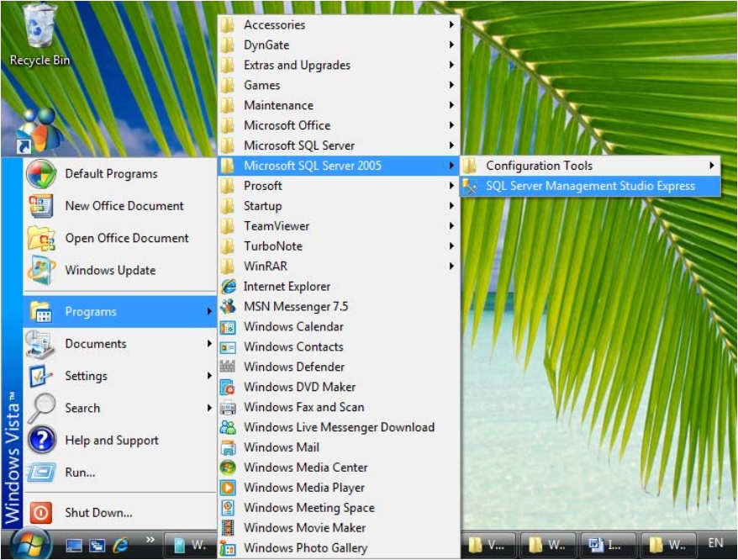This screenshot has width=738, height=560.
Task: Launch Internet Explorer from Quick Launch
Action: (120, 546)
